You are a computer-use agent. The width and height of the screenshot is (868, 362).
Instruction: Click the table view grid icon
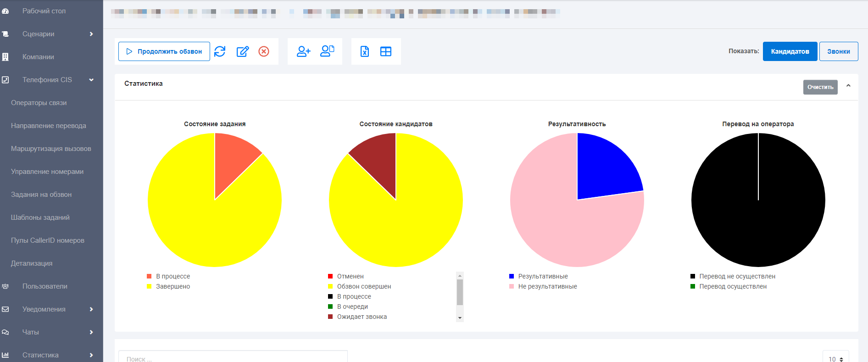click(386, 51)
